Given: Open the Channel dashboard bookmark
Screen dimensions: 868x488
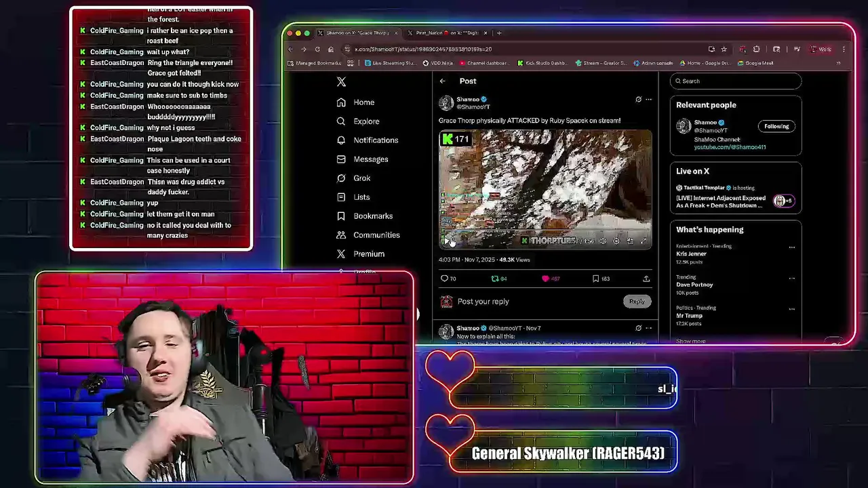Looking at the screenshot, I should click(x=483, y=64).
